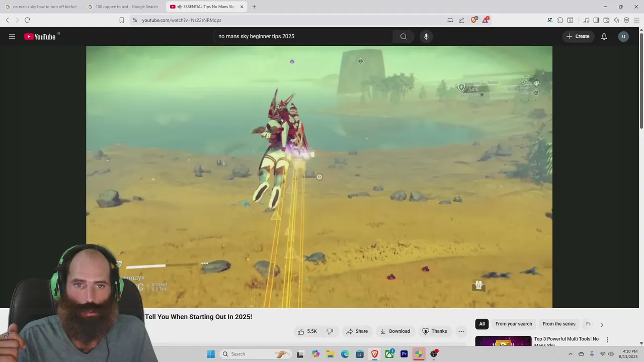The height and width of the screenshot is (362, 644).
Task: Open the LT extension icon
Action: pyautogui.click(x=550, y=20)
